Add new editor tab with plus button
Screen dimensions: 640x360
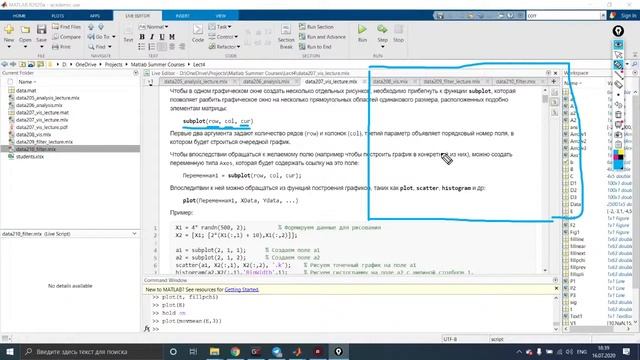click(553, 82)
